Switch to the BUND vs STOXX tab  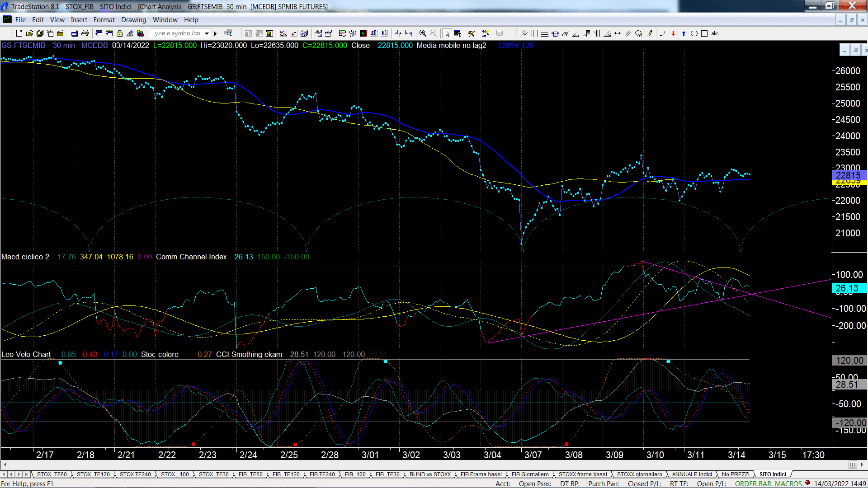(430, 474)
